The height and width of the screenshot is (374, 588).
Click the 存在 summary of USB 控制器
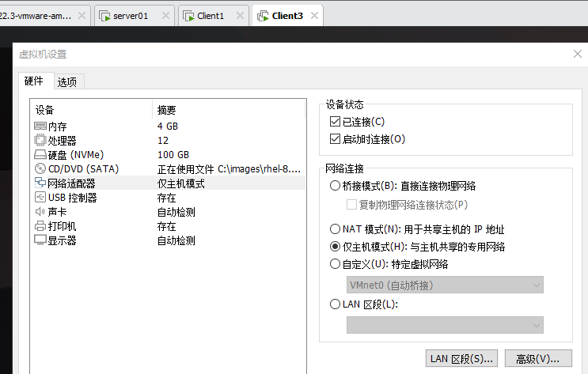coord(166,198)
